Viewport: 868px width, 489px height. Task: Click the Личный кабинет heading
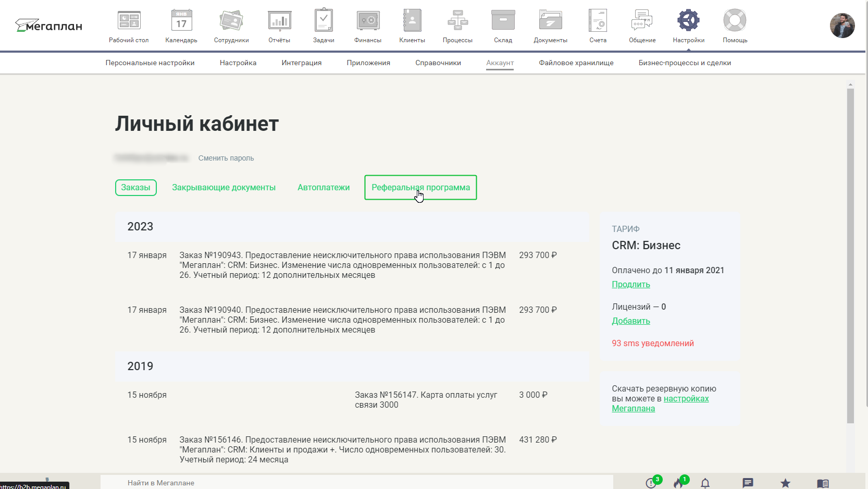click(197, 124)
